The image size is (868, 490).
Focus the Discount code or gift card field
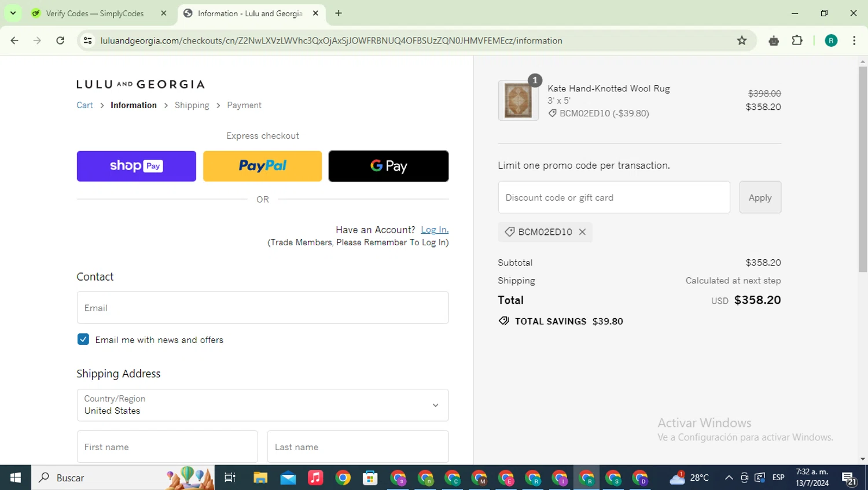pos(614,197)
